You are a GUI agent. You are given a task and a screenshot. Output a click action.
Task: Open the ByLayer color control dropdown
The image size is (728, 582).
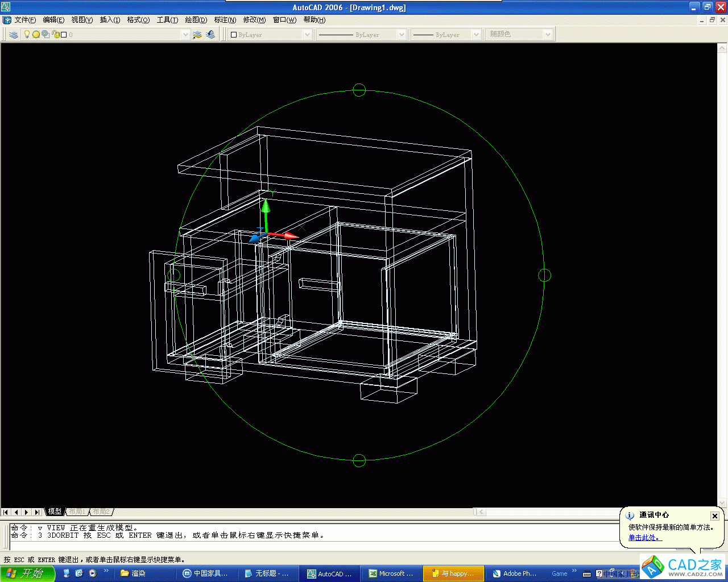307,35
